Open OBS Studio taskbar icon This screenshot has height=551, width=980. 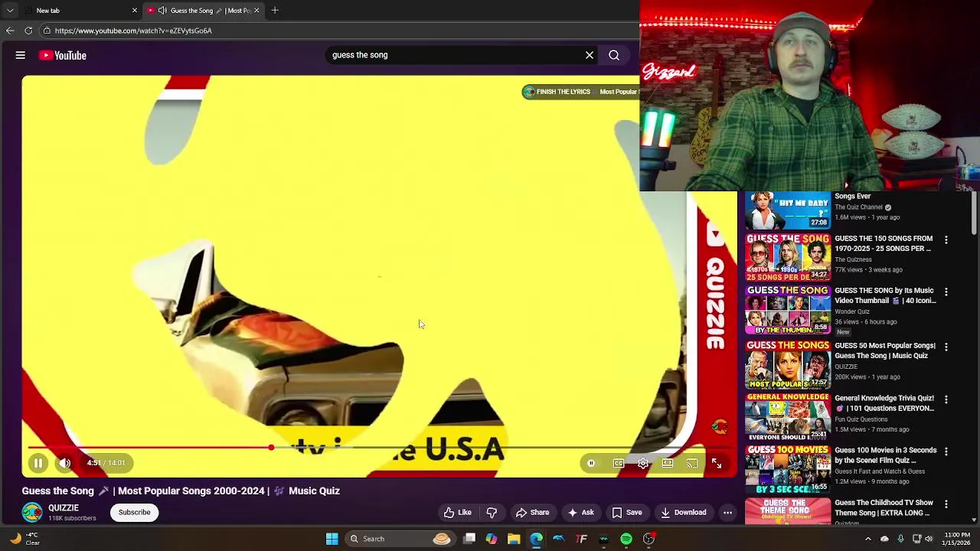[x=648, y=539]
